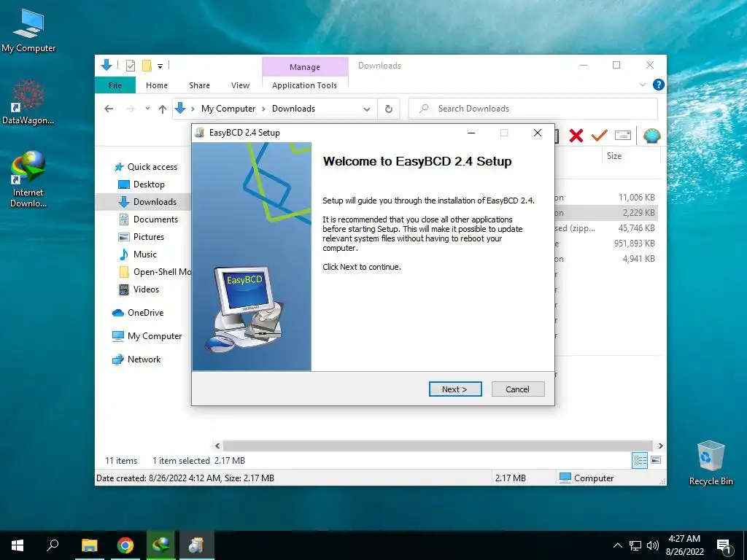Open the Recycle Bin

[711, 462]
